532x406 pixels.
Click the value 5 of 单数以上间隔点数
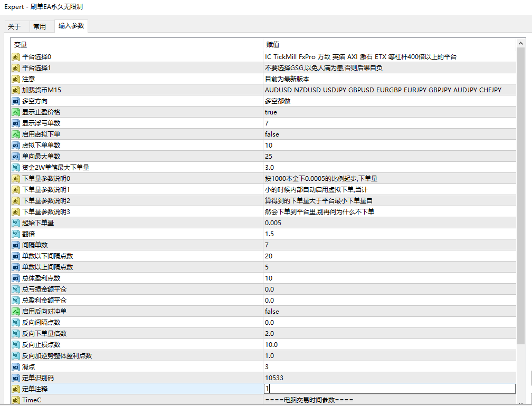(x=267, y=267)
